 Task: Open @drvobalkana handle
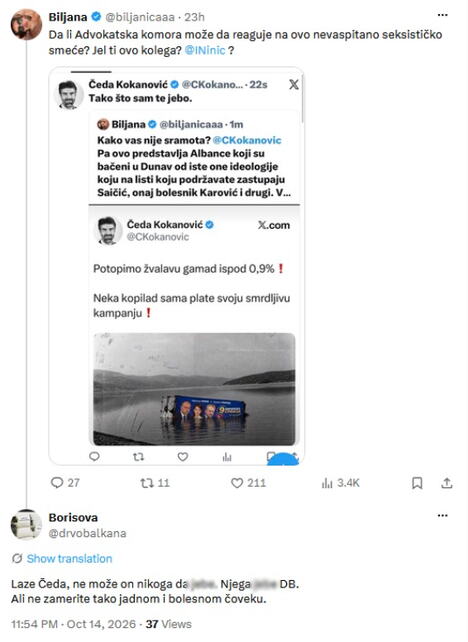tap(87, 533)
